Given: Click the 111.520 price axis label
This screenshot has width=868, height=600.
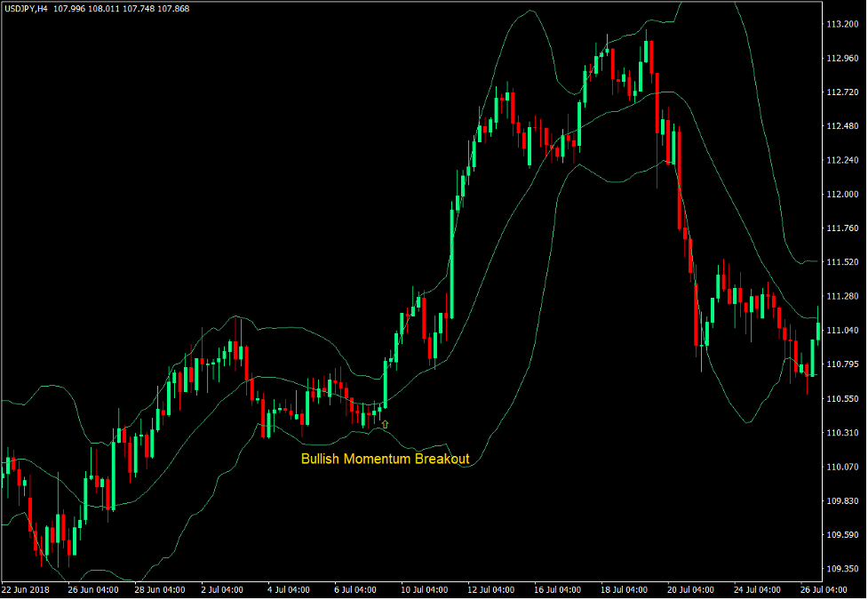Looking at the screenshot, I should (840, 262).
